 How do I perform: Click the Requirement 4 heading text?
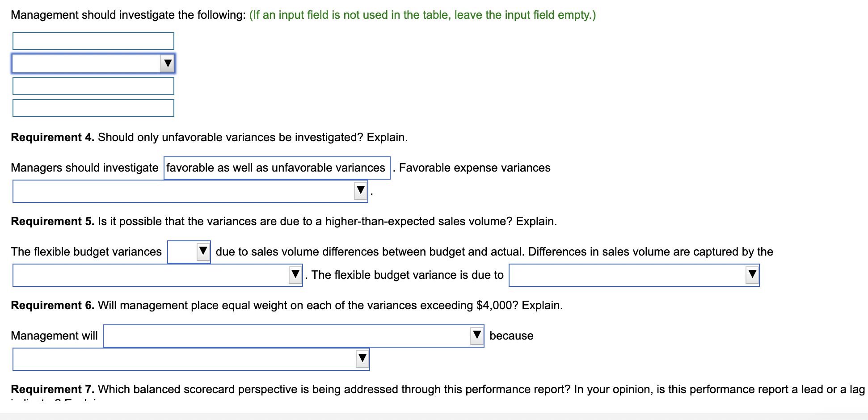pyautogui.click(x=51, y=137)
